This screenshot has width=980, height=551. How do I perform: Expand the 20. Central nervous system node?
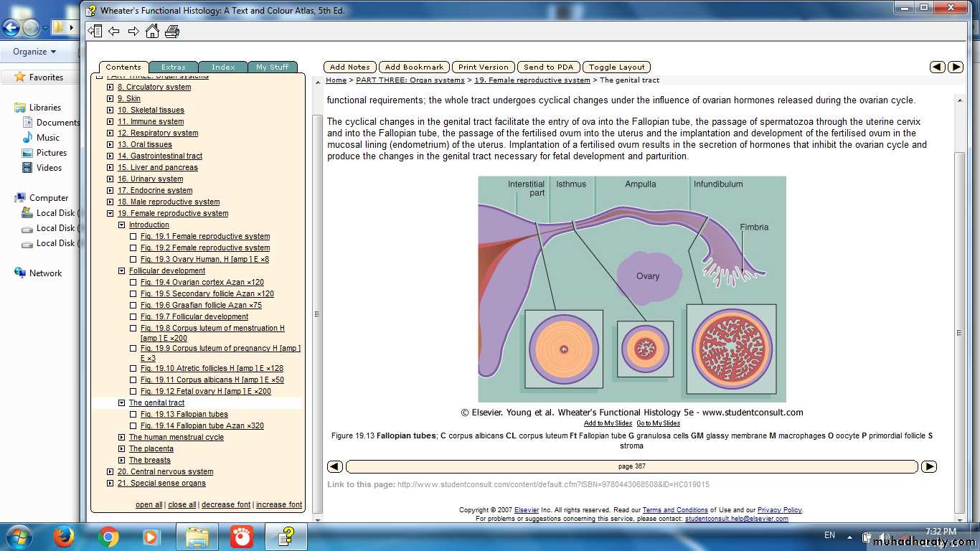110,472
